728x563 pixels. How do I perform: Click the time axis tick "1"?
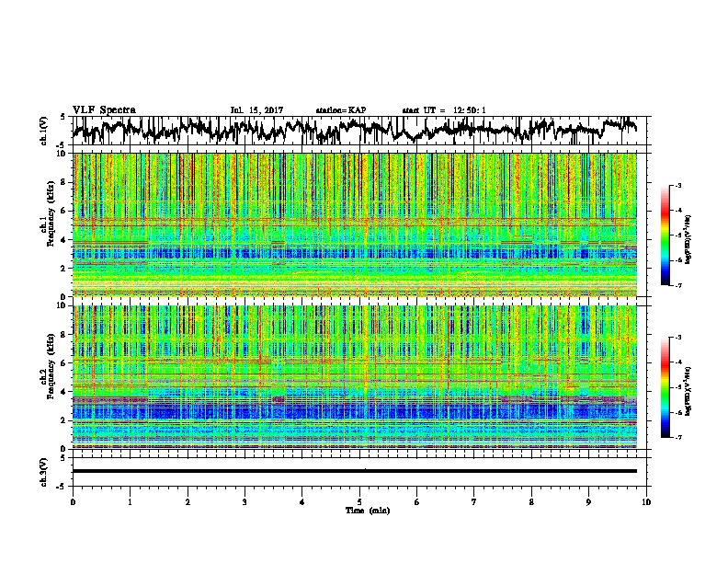[130, 502]
